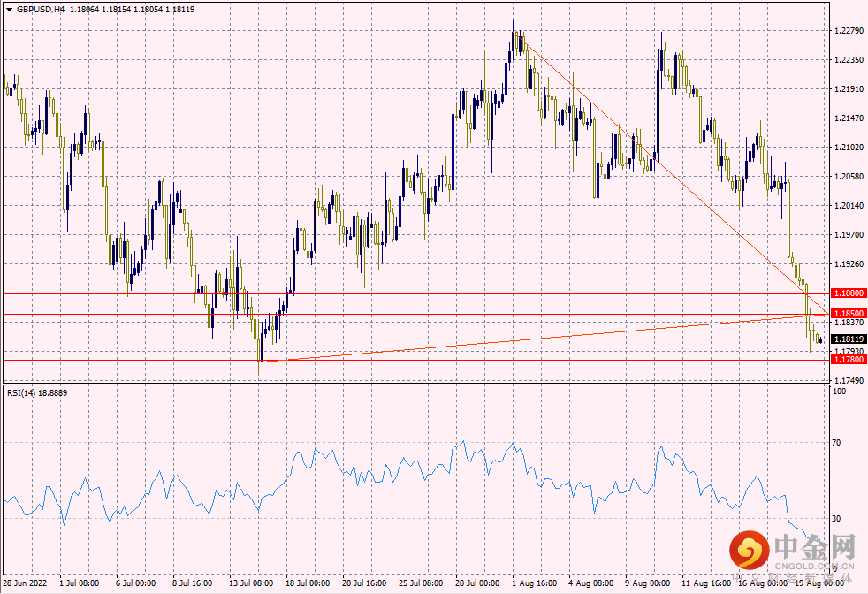Click the 11 Aug 16:00 time label

(x=706, y=583)
